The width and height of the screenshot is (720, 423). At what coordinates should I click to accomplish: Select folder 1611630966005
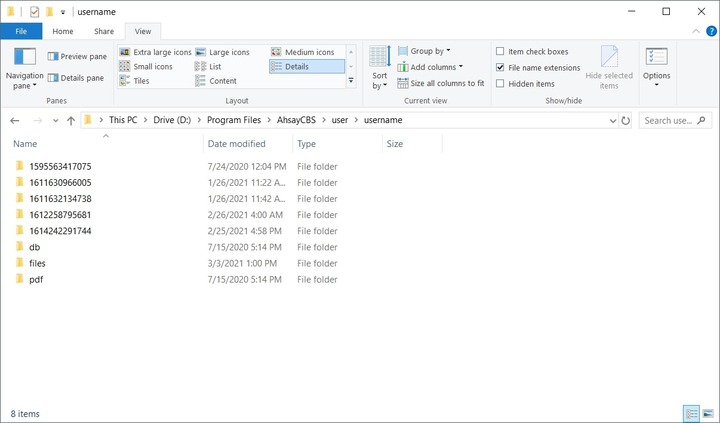pos(60,182)
